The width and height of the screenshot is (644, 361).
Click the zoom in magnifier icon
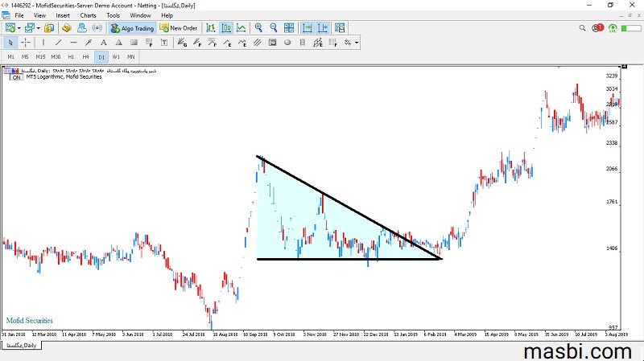(x=258, y=28)
